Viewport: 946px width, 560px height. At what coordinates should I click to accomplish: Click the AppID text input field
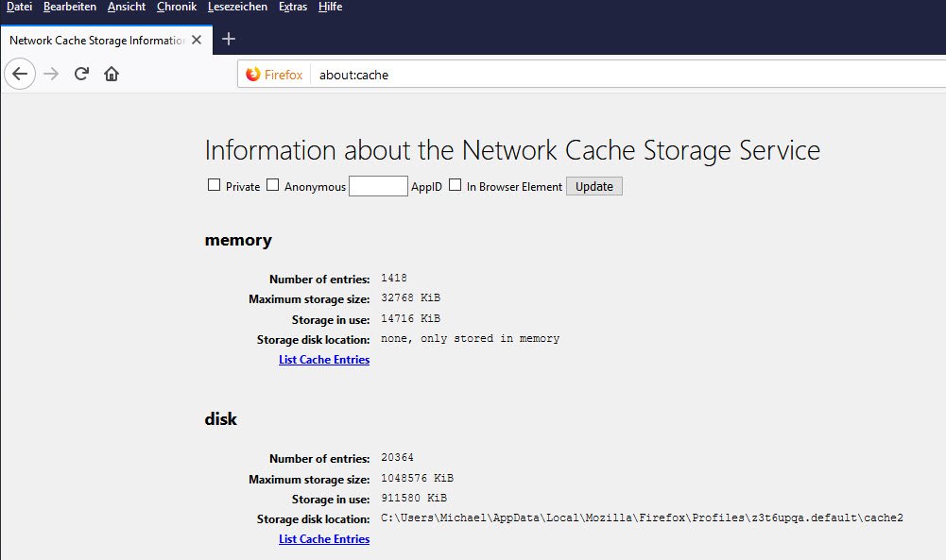point(378,186)
